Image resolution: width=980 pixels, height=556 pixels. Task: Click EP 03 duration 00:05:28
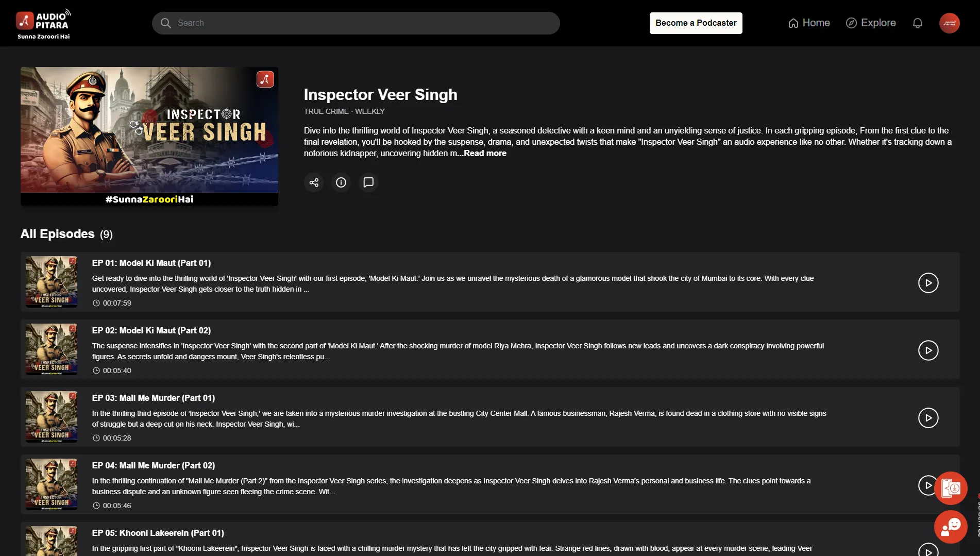point(112,438)
